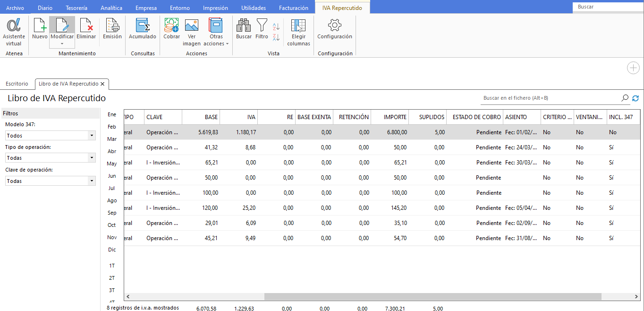Click the magnifier search icon
This screenshot has height=311, width=644.
pyautogui.click(x=625, y=98)
